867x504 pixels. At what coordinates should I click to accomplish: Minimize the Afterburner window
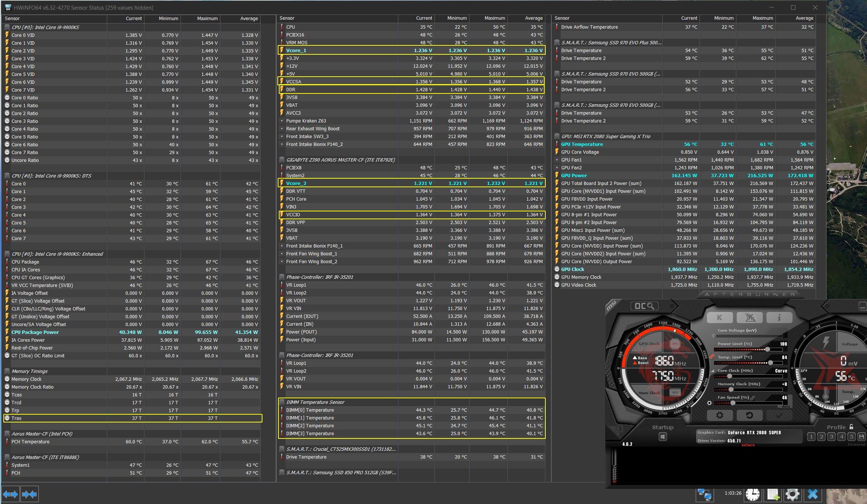point(863,306)
